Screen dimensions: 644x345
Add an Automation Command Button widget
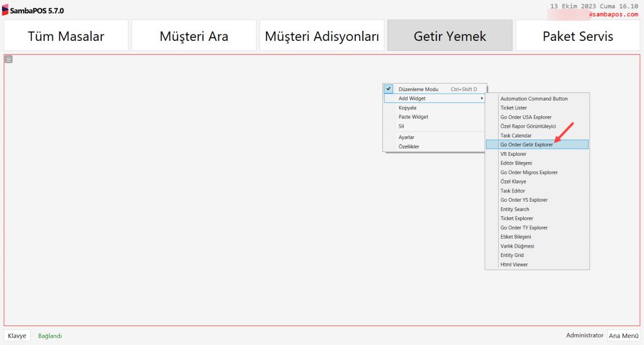tap(534, 99)
